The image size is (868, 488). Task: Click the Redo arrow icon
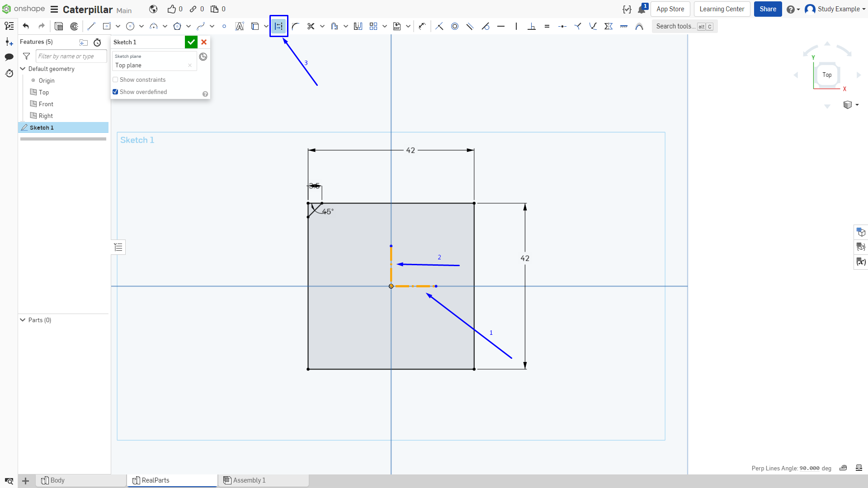pyautogui.click(x=42, y=26)
